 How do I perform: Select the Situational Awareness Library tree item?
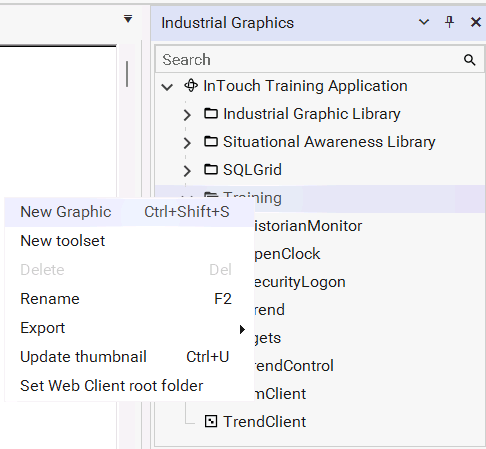[329, 142]
